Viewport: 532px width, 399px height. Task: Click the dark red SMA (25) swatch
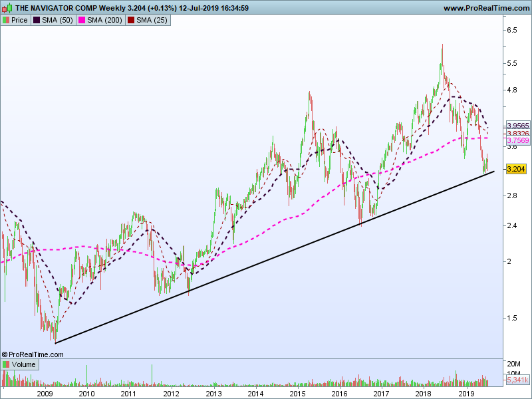pyautogui.click(x=130, y=20)
